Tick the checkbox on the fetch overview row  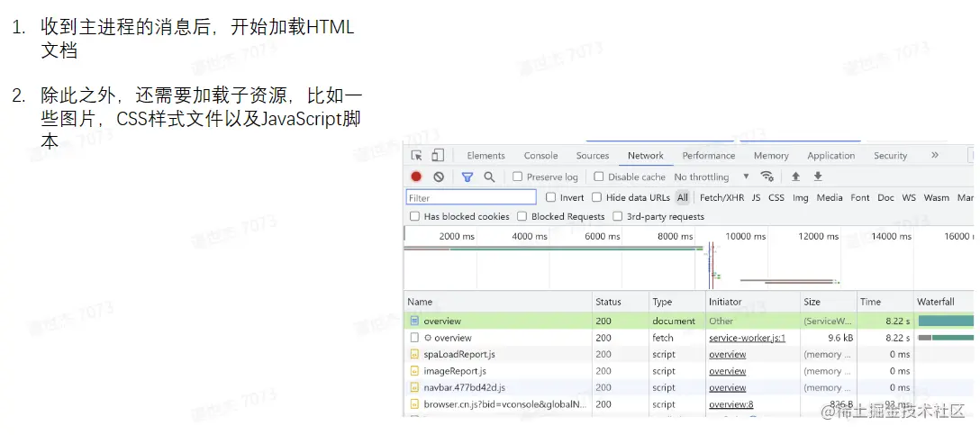[413, 338]
